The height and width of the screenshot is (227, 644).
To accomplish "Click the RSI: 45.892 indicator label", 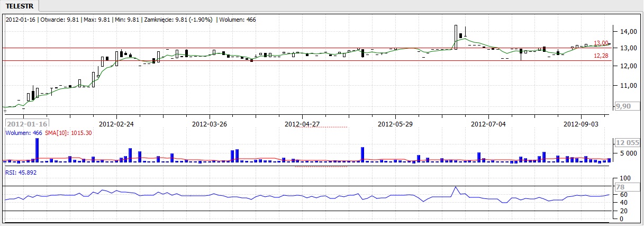I will coord(21,172).
